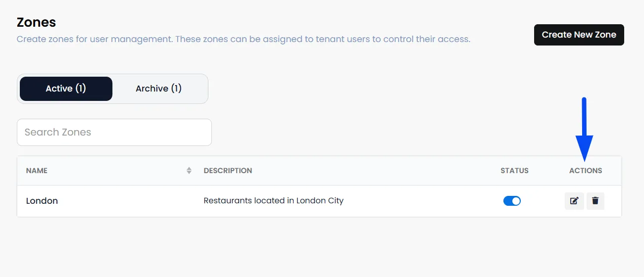
Task: Click the sort-ascending up arrow beside NAME
Action: tap(189, 169)
